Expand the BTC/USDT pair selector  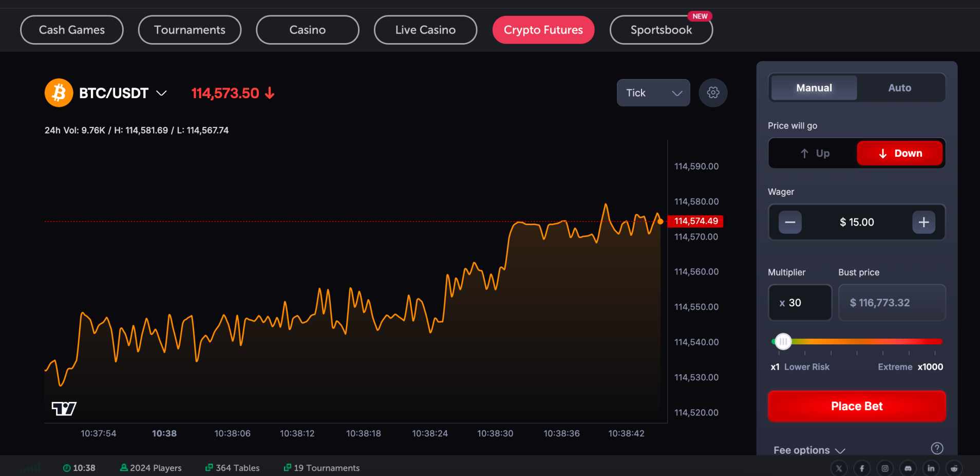[x=161, y=93]
